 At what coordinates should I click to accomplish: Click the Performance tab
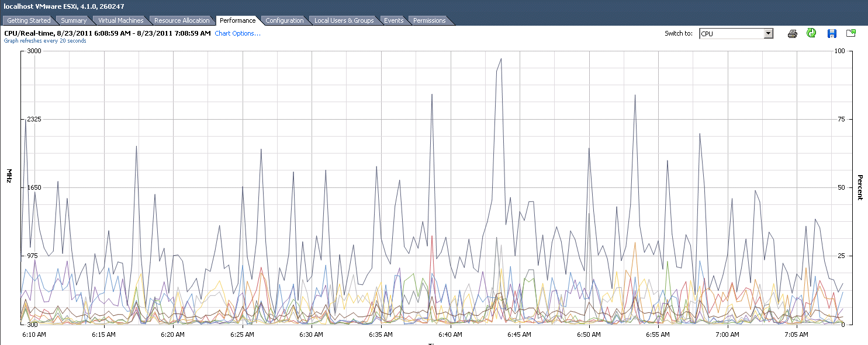[237, 20]
